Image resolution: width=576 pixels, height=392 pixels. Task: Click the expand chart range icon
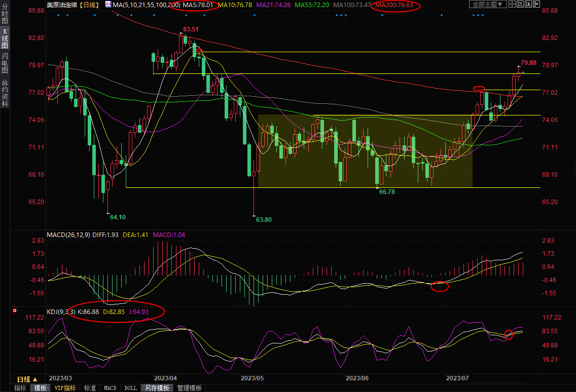(528, 5)
